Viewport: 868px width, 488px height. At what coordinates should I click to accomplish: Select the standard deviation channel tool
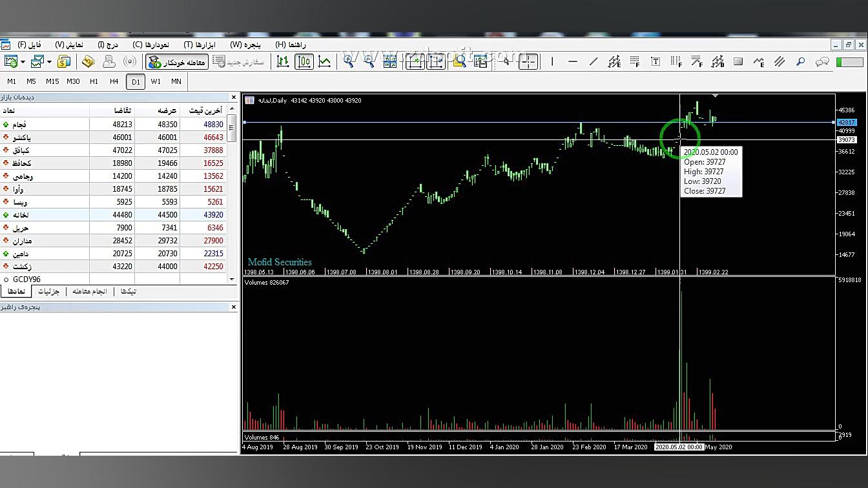pos(718,61)
